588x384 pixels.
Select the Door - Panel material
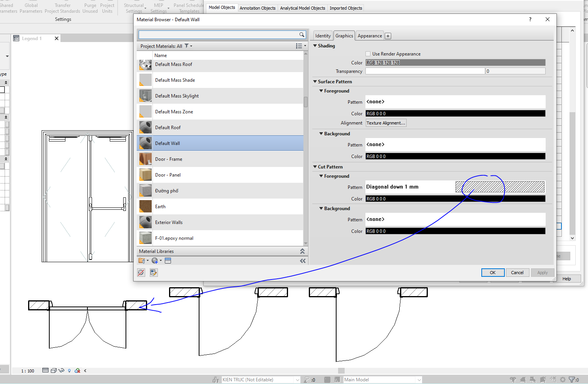coord(220,175)
